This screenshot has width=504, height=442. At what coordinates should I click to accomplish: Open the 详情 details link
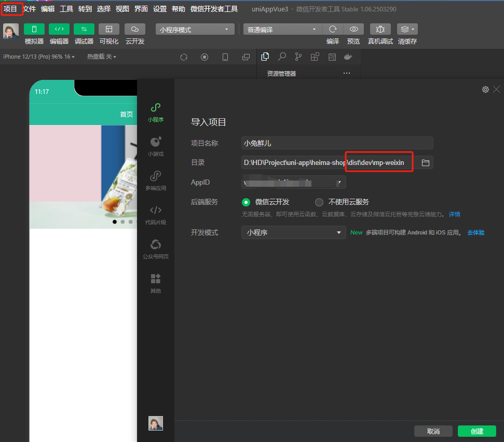click(455, 214)
